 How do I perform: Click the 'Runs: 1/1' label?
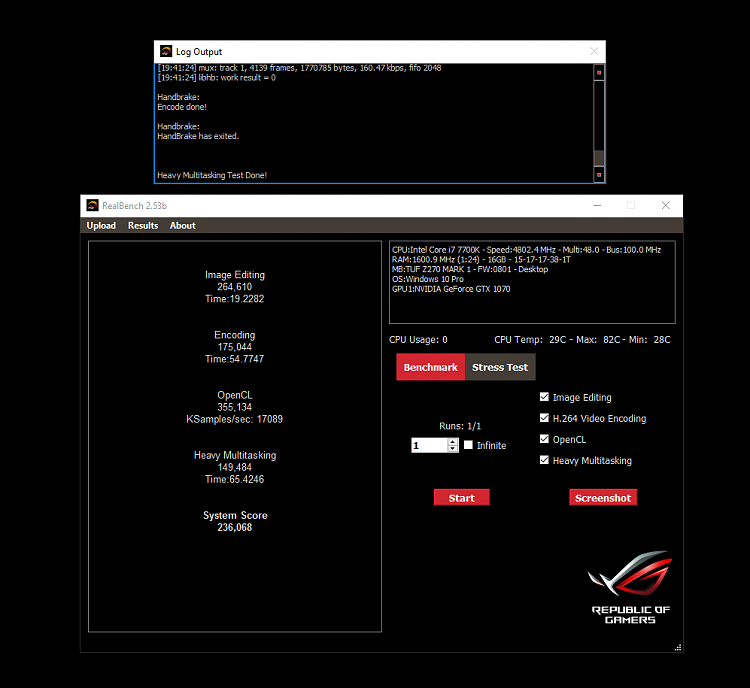(x=460, y=426)
